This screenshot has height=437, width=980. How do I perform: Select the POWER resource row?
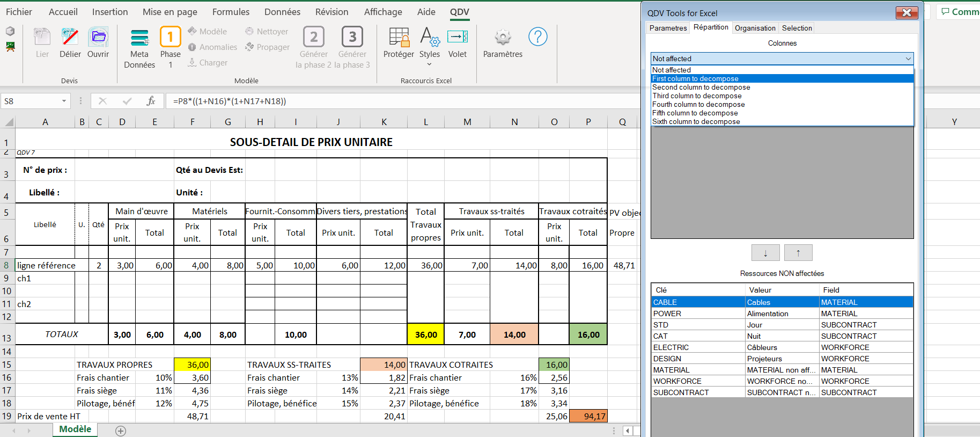(782, 314)
